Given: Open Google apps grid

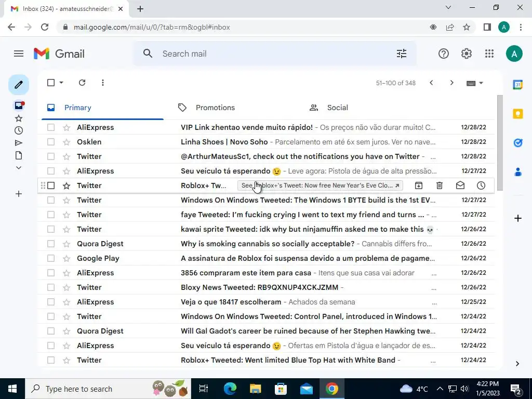Looking at the screenshot, I should click(x=489, y=54).
